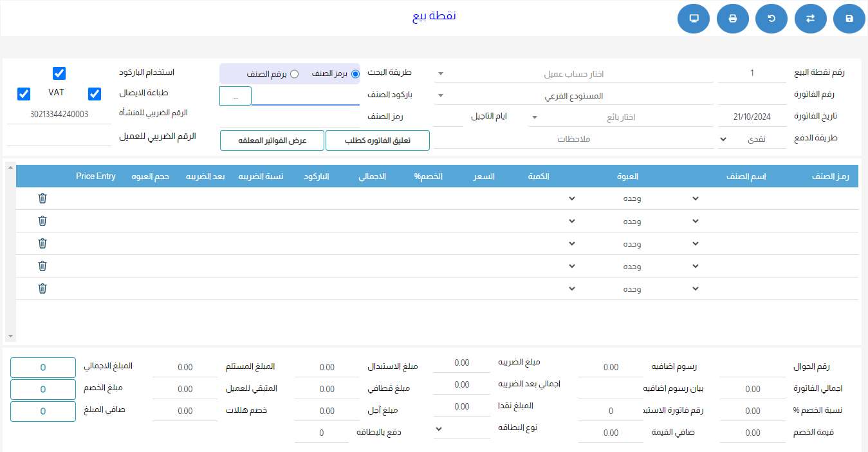The image size is (868, 452).
Task: Delete the first table row using trash icon
Action: click(x=42, y=198)
